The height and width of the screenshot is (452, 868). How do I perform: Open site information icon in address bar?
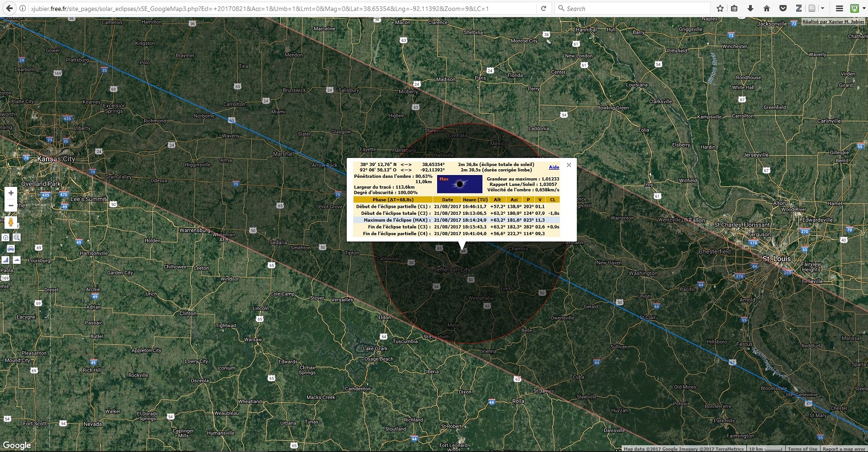pyautogui.click(x=23, y=9)
